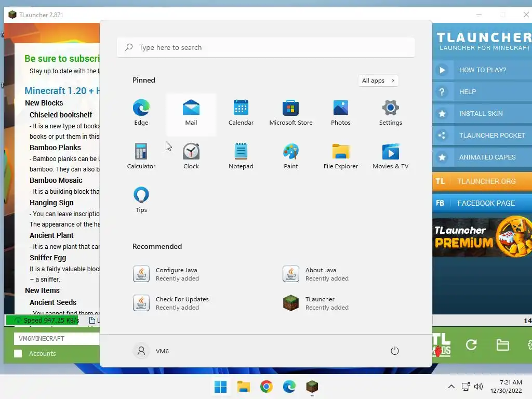Screen dimensions: 532x399
Task: Click HOW TO PLAY? in TLauncher
Action: [482, 70]
